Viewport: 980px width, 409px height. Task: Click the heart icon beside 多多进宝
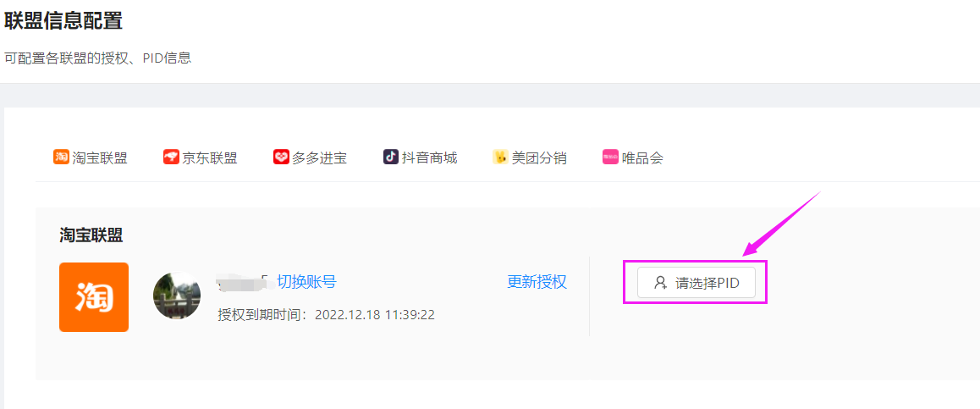click(x=281, y=157)
